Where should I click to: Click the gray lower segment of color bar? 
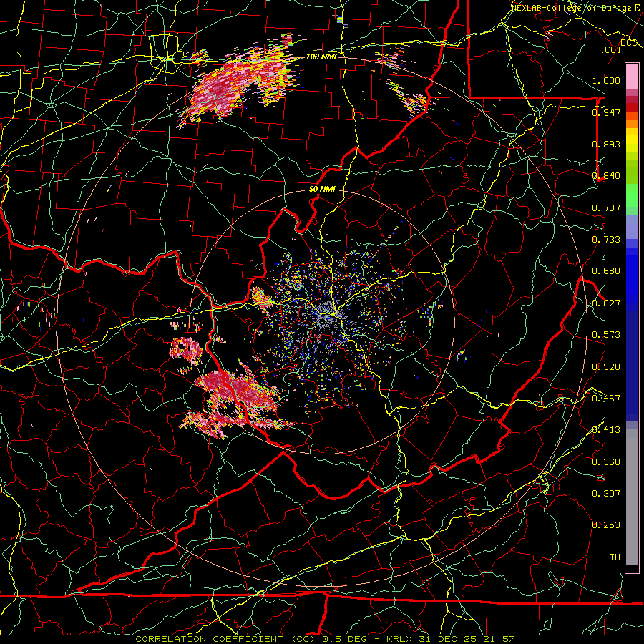click(x=632, y=497)
